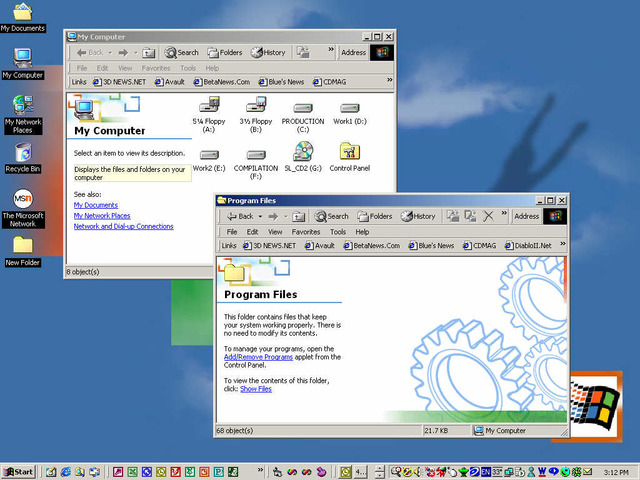The image size is (640, 480).
Task: Expand the My Computer Links bar overflow chevron
Action: 390,80
